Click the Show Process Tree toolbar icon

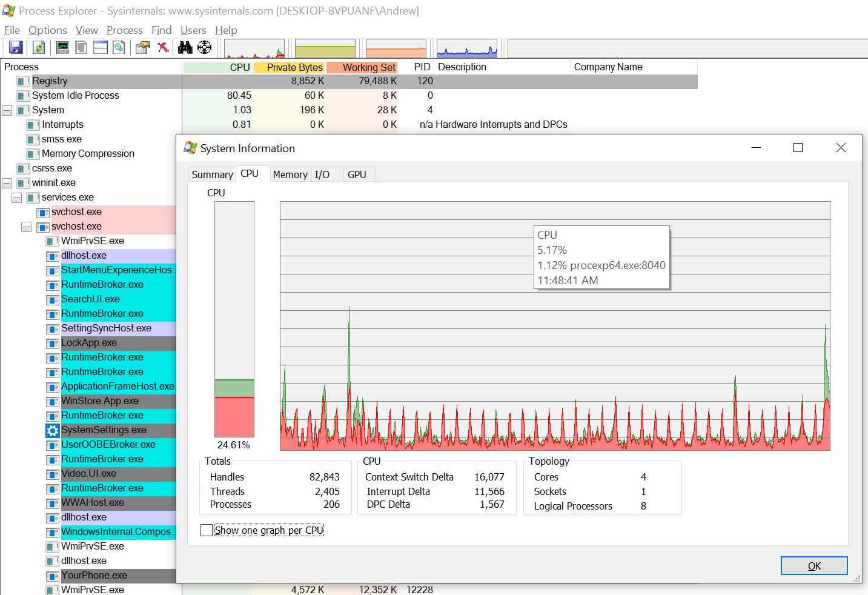tap(81, 47)
